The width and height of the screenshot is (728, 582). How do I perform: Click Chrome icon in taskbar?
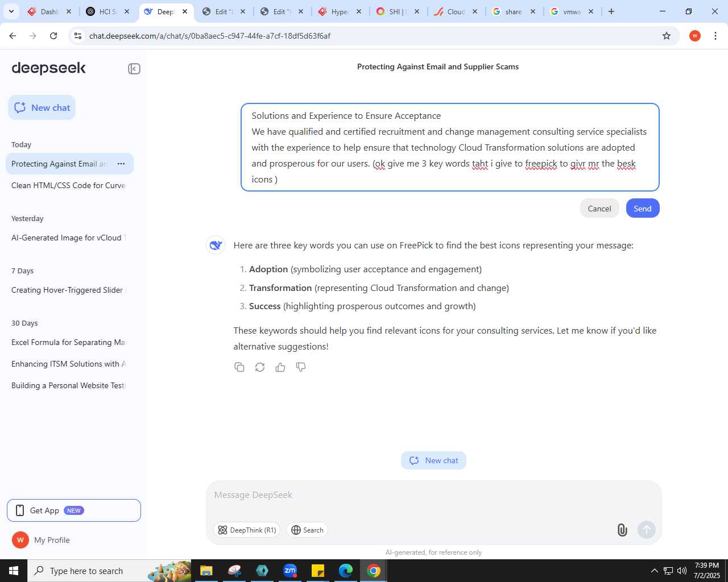(x=374, y=571)
